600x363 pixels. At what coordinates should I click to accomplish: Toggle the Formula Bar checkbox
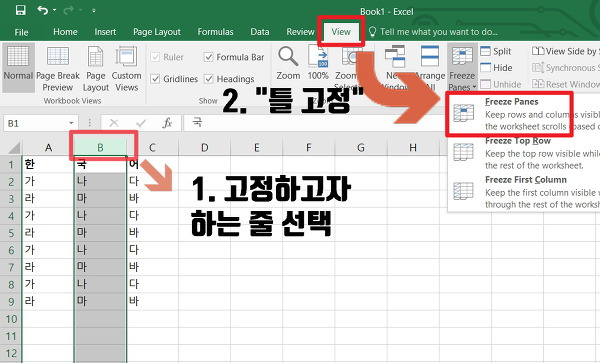coord(209,57)
